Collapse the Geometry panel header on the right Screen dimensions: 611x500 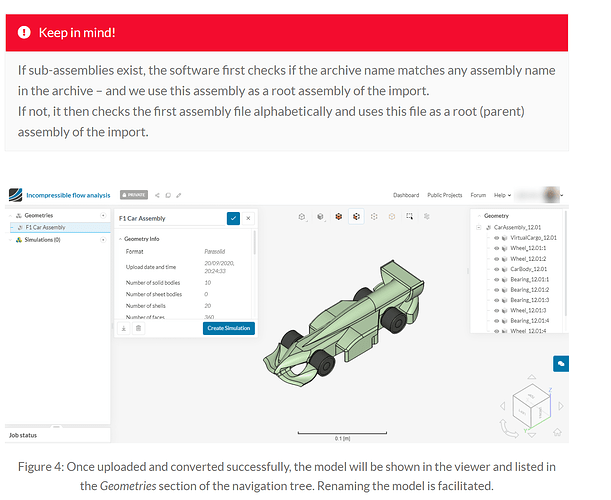click(x=479, y=216)
